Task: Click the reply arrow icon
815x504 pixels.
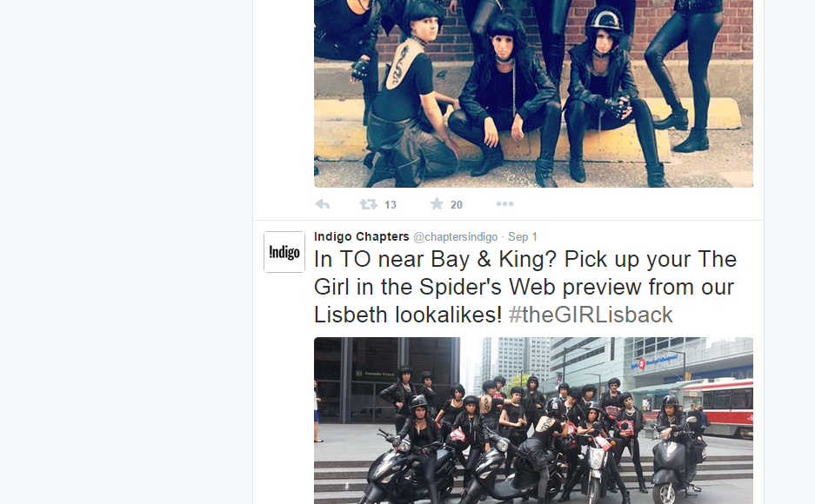Action: 323,204
